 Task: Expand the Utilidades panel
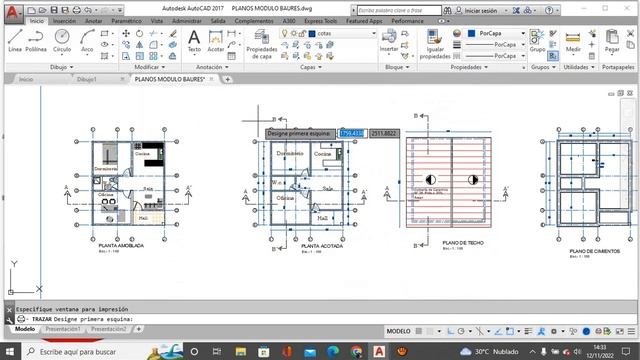579,67
